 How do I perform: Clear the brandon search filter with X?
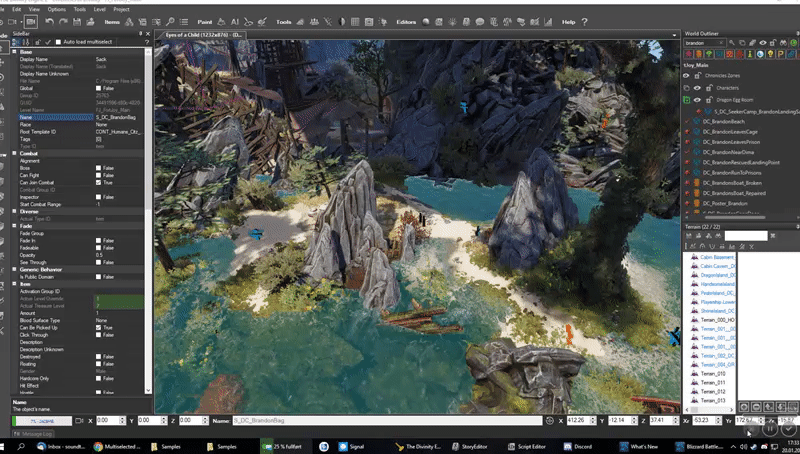click(721, 43)
